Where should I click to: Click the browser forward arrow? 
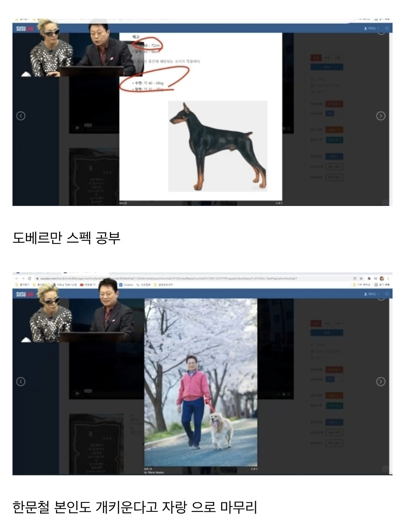[23, 279]
